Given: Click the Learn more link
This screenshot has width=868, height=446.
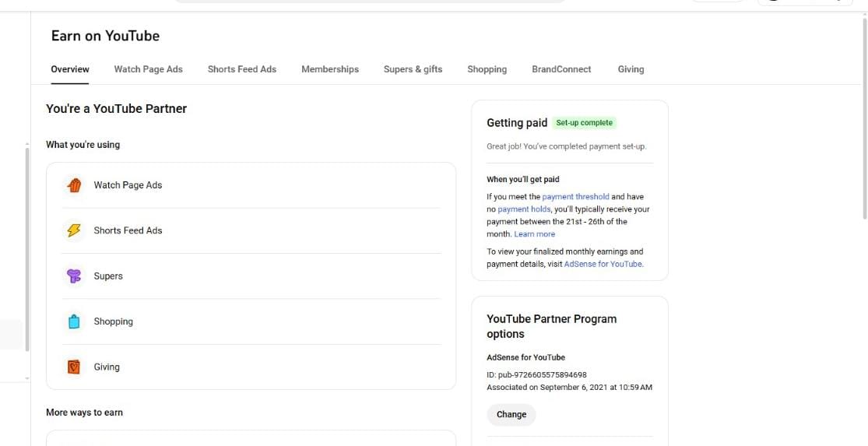Looking at the screenshot, I should 534,234.
